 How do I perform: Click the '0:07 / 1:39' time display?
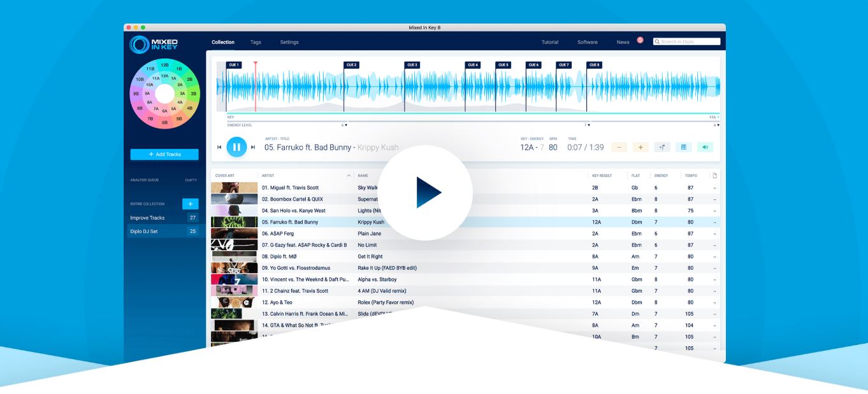click(x=585, y=148)
